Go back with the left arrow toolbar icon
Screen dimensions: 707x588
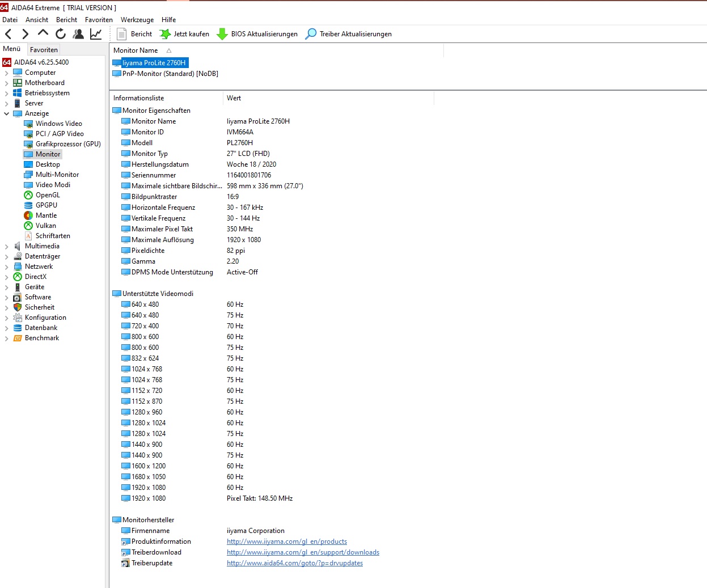click(x=9, y=34)
